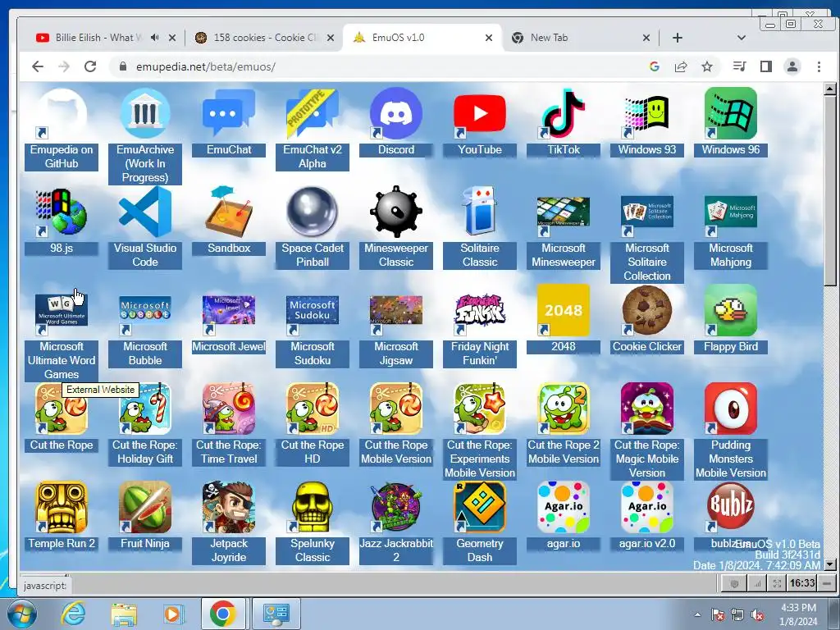Go back to previous page
Viewport: 840px width, 630px height.
tap(38, 66)
